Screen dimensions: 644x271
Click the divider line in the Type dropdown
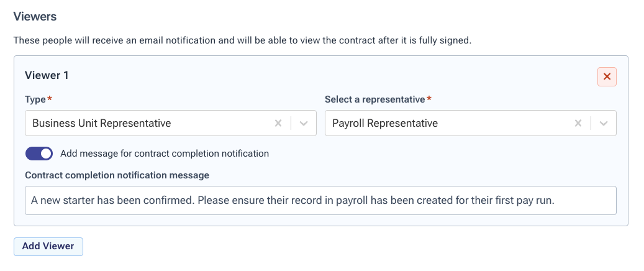[291, 123]
